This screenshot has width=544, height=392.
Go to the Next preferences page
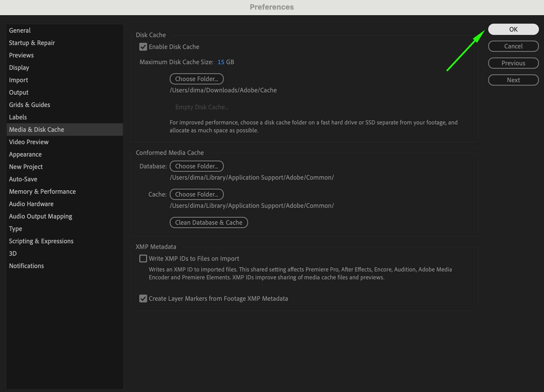(513, 80)
